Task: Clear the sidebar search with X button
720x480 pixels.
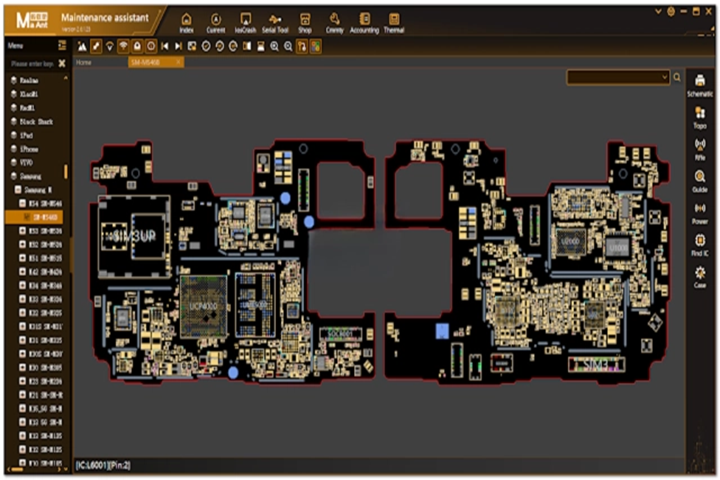Action: 62,62
